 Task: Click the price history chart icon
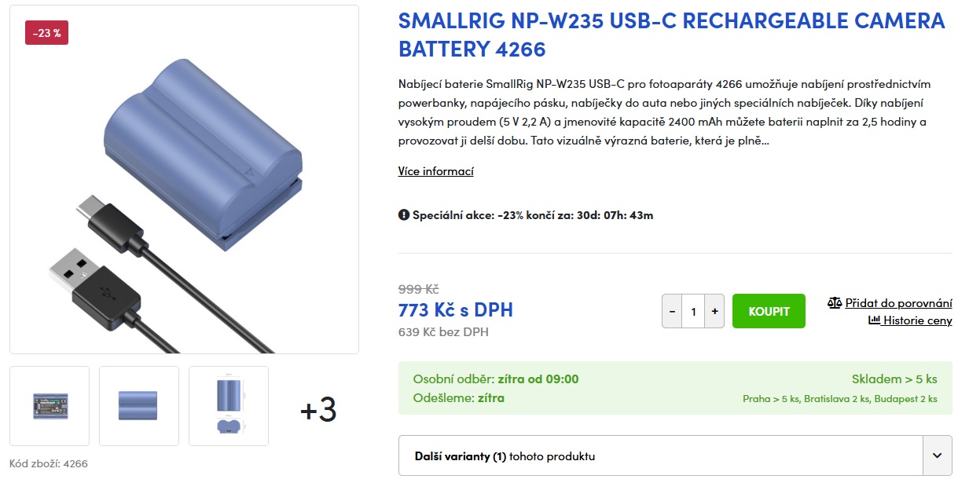874,320
